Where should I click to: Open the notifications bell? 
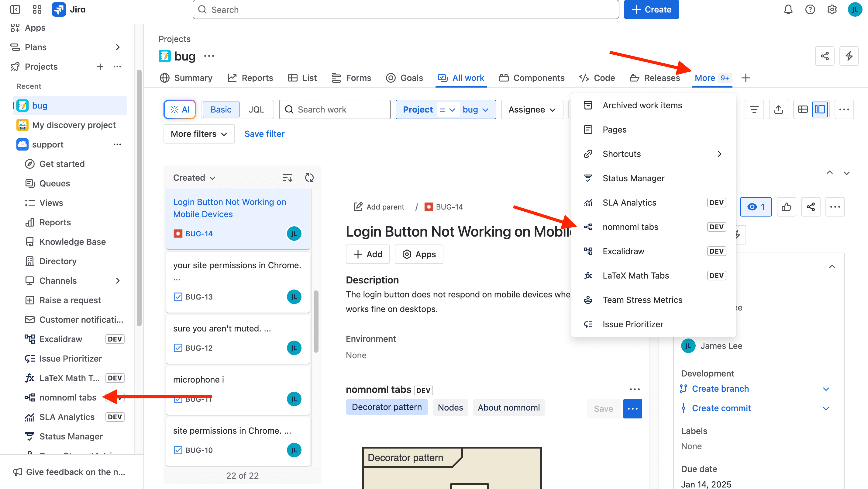(788, 9)
